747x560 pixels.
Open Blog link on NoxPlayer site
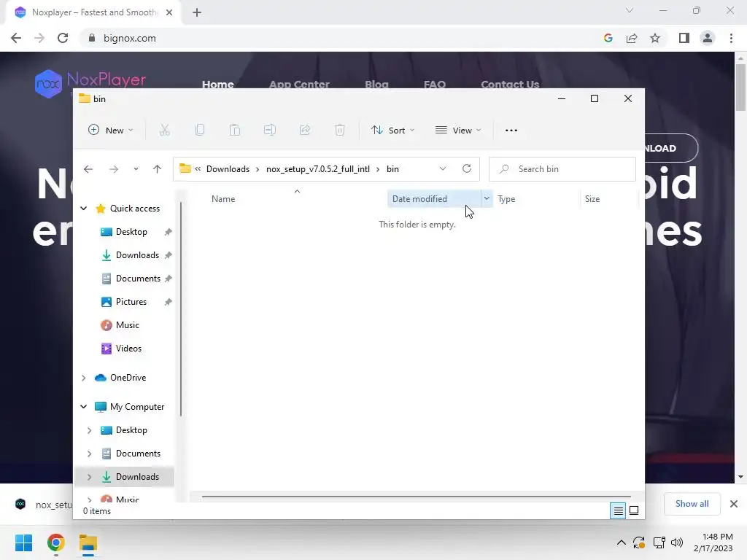(376, 85)
